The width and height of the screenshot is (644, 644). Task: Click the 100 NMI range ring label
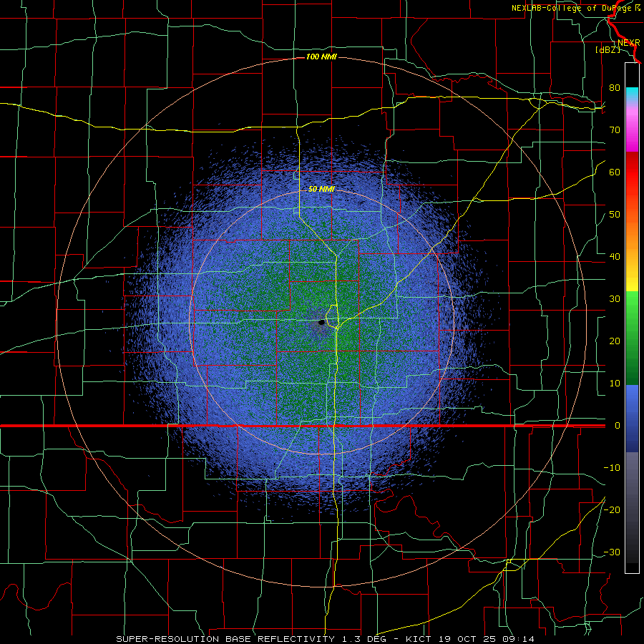pyautogui.click(x=321, y=57)
